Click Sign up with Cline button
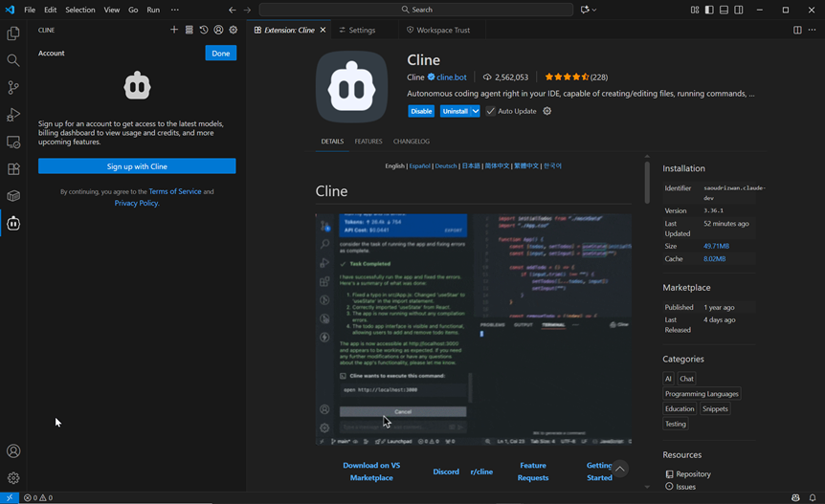 click(x=137, y=166)
